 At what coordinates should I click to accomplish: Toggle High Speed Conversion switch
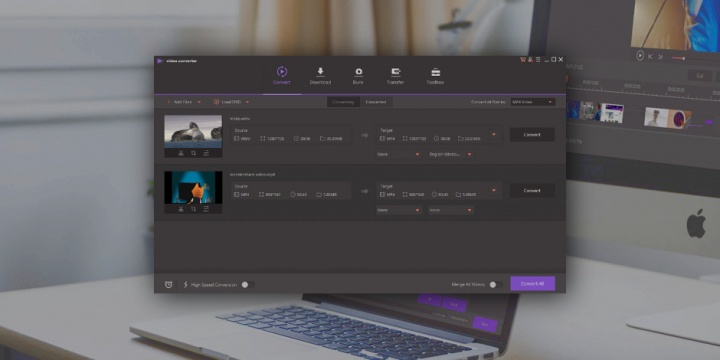coord(248,285)
